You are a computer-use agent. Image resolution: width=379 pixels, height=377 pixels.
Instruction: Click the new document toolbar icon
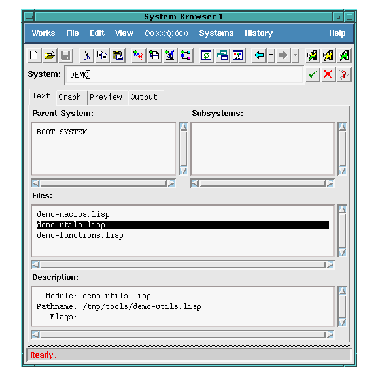pyautogui.click(x=34, y=55)
